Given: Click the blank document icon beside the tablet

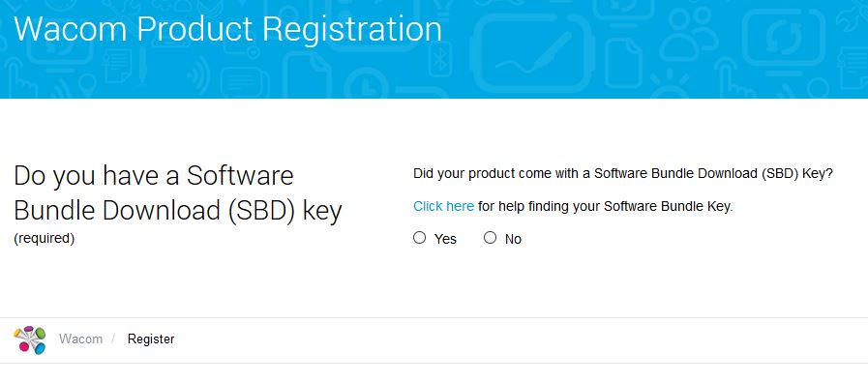Looking at the screenshot, I should 623,63.
